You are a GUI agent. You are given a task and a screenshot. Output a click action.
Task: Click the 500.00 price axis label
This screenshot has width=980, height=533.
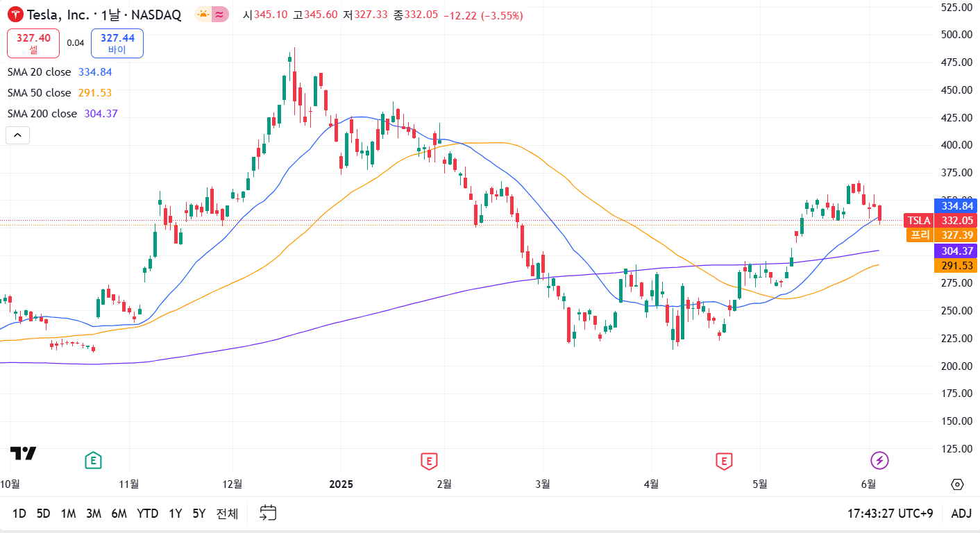click(956, 34)
